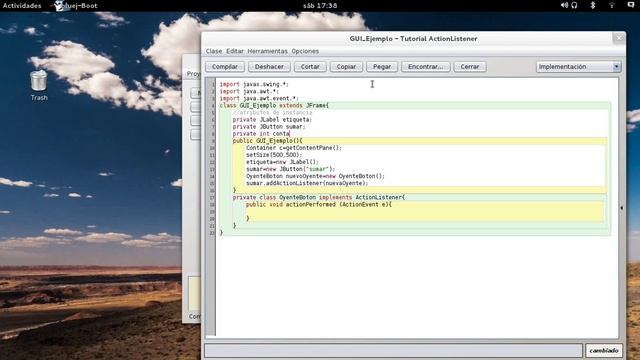Click the line 'OyenteBoton nuevoOyente=new OyenteBoton();'
The height and width of the screenshot is (360, 640).
point(315,176)
